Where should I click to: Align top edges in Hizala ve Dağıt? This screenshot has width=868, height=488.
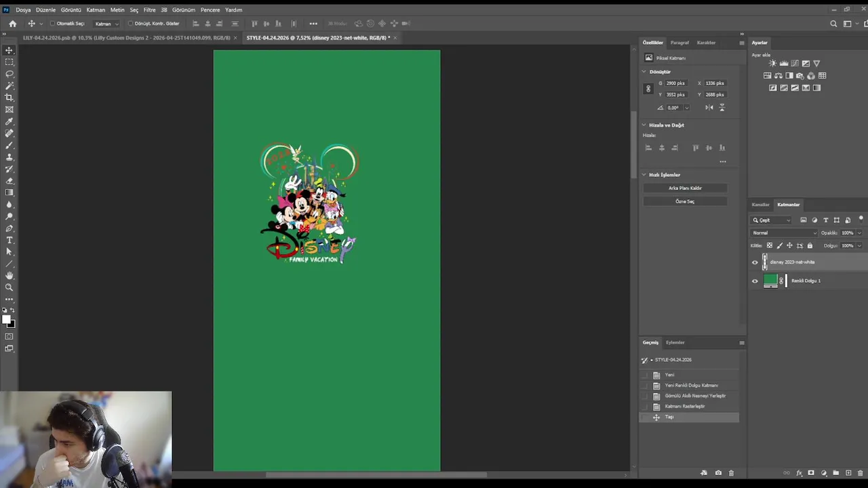coord(696,148)
